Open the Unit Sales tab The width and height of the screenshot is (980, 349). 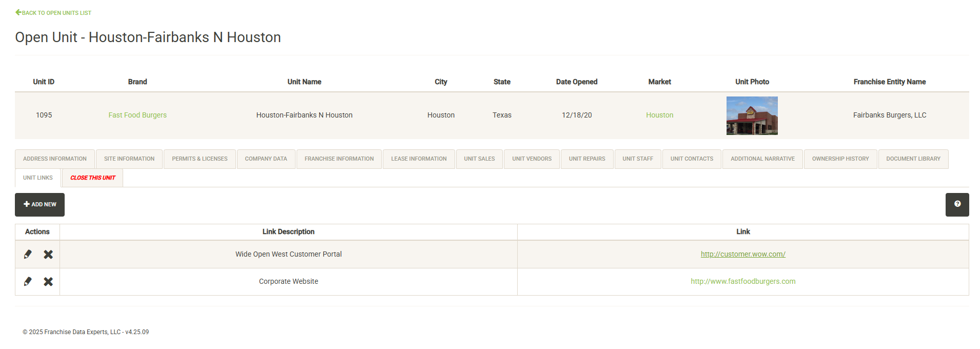(479, 159)
